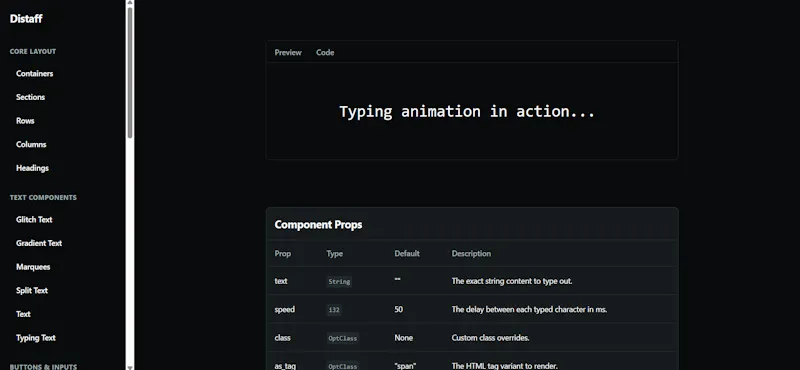The width and height of the screenshot is (800, 370).
Task: Click the 'text' prop name cell
Action: coord(281,281)
